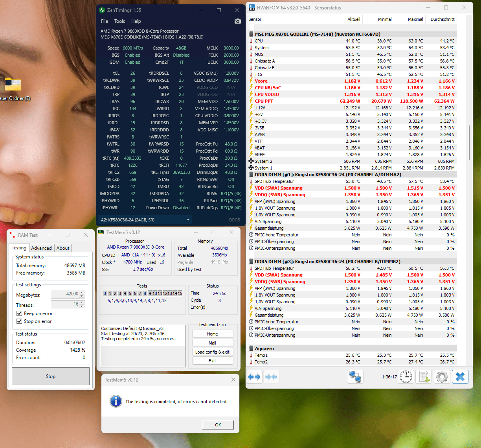The image size is (481, 448).
Task: Select the CPU VDDIO sensor row
Action: (352, 94)
